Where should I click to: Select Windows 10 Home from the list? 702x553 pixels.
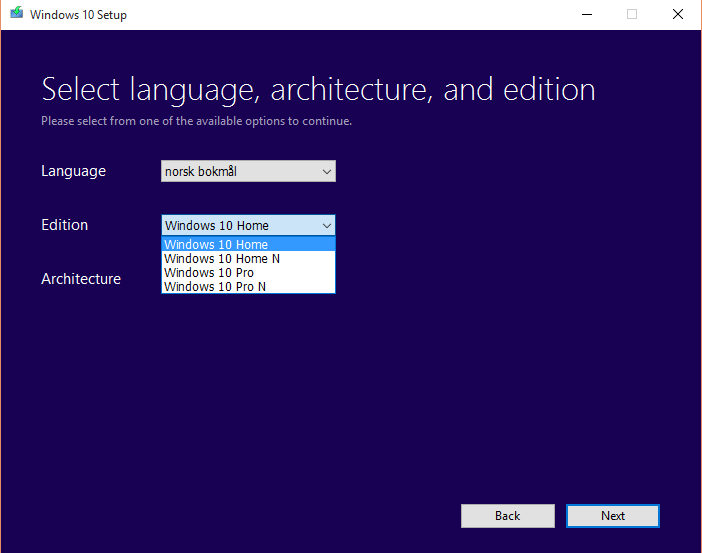248,244
